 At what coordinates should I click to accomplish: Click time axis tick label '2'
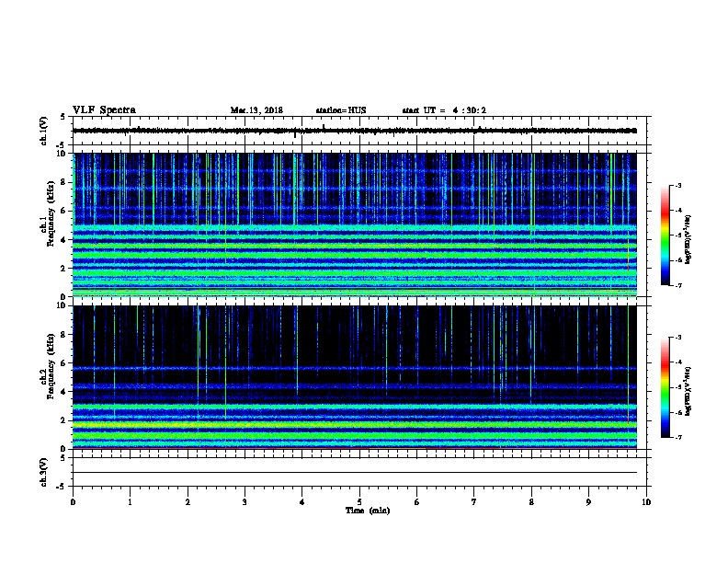pos(188,502)
